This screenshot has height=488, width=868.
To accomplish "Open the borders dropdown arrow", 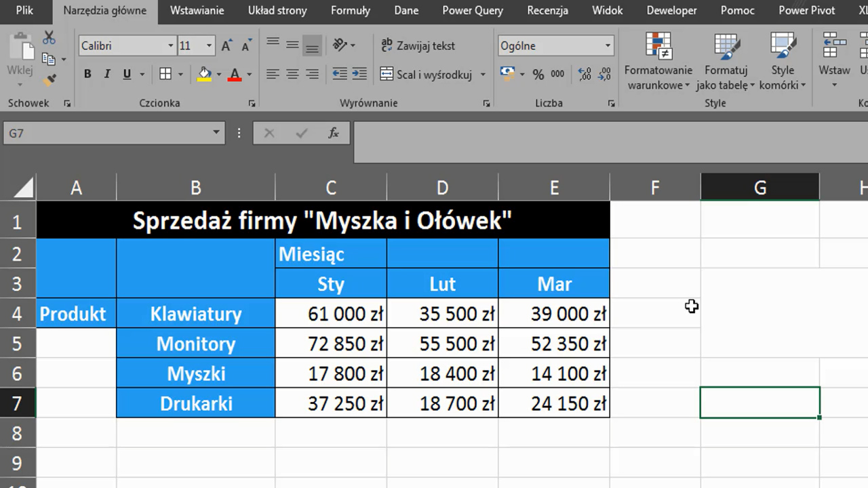I will coord(181,75).
